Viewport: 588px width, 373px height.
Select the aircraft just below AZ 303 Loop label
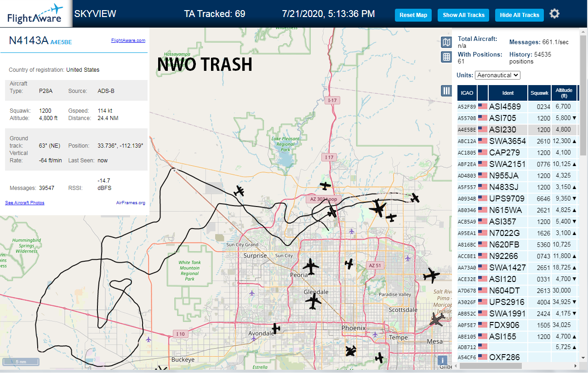332,212
